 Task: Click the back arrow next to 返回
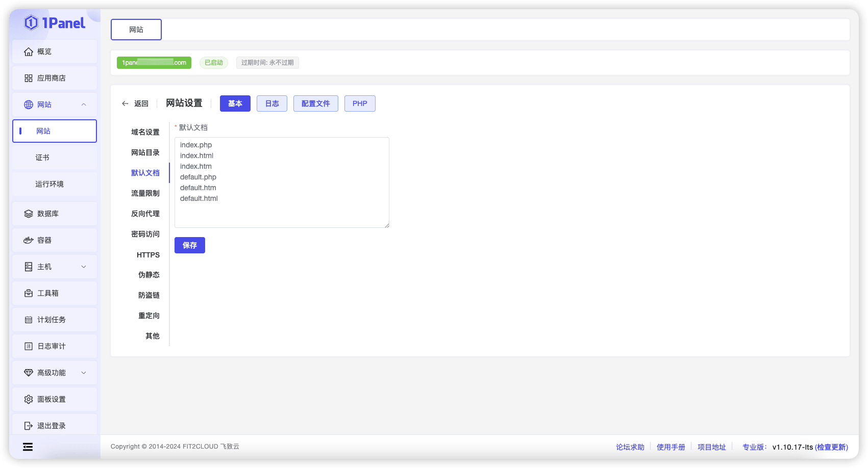(125, 103)
